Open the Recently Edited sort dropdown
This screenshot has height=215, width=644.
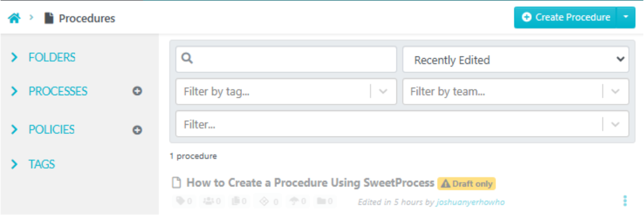516,60
